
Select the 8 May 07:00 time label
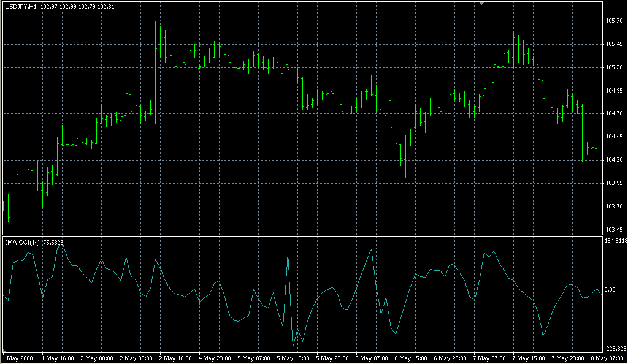click(607, 358)
